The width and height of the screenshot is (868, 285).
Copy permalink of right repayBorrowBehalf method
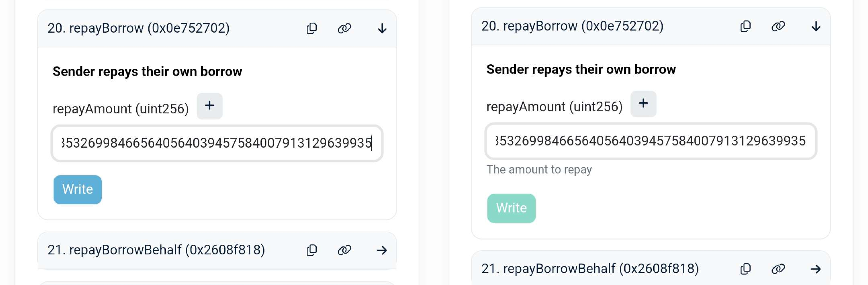tap(778, 269)
